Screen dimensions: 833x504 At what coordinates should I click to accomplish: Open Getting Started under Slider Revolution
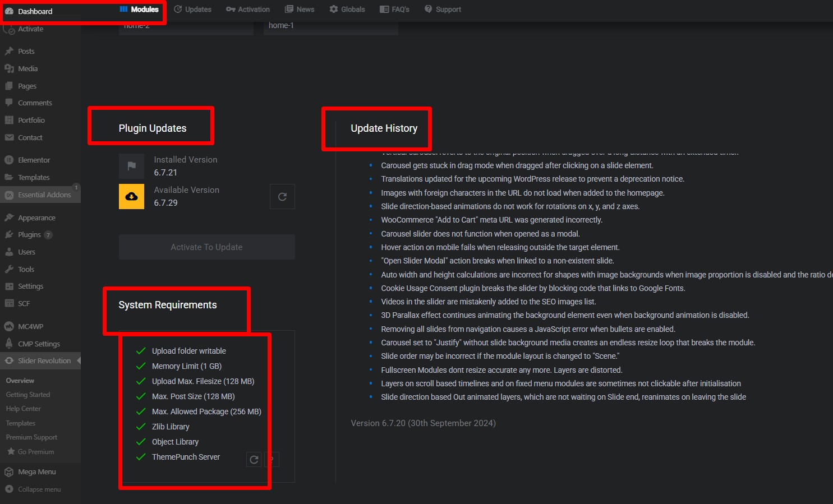click(28, 395)
